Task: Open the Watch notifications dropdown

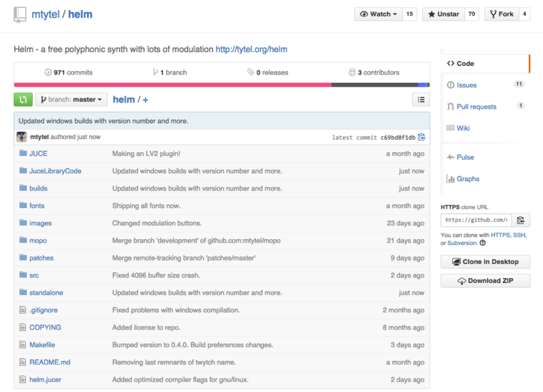Action: click(378, 14)
